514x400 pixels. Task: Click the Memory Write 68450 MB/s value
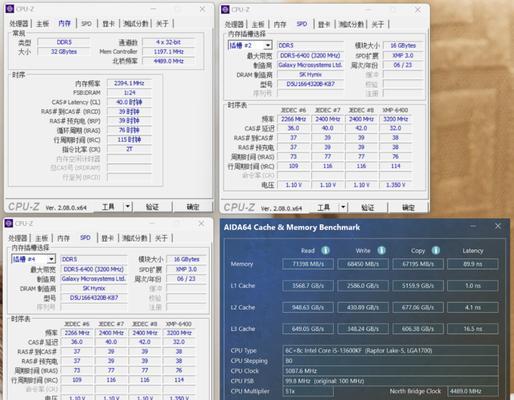363,264
